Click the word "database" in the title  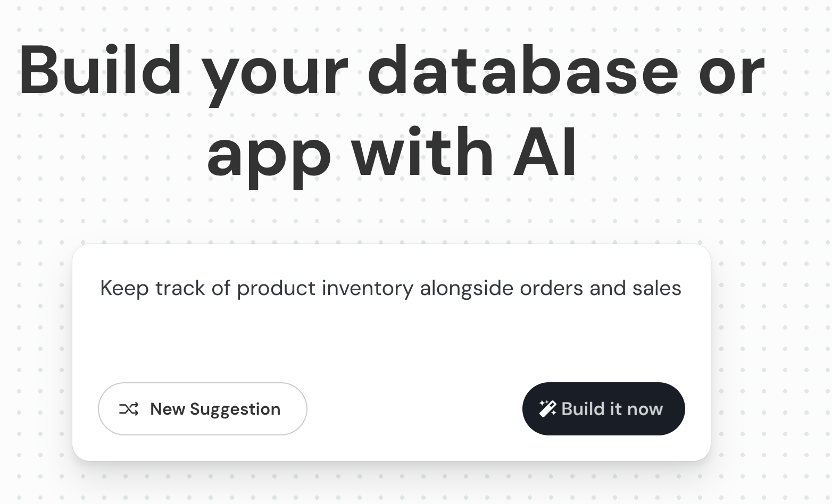(522, 72)
